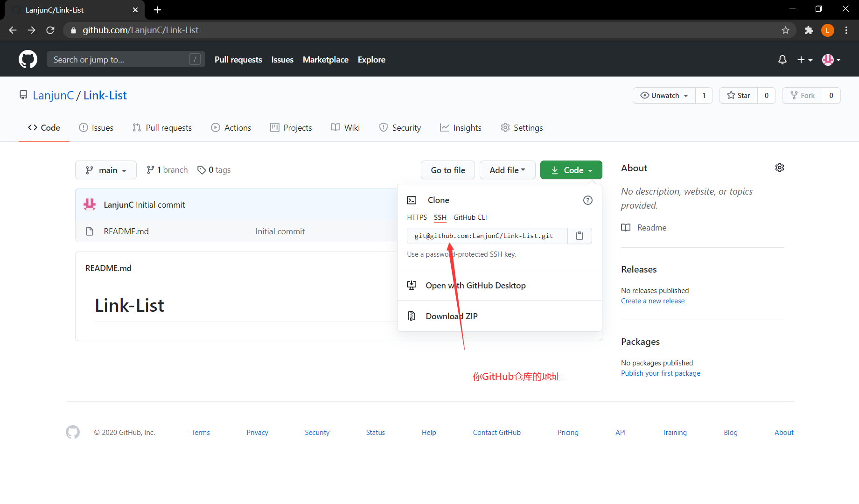Open the Terms footer link
Screen dimensions: 859x504
click(201, 433)
